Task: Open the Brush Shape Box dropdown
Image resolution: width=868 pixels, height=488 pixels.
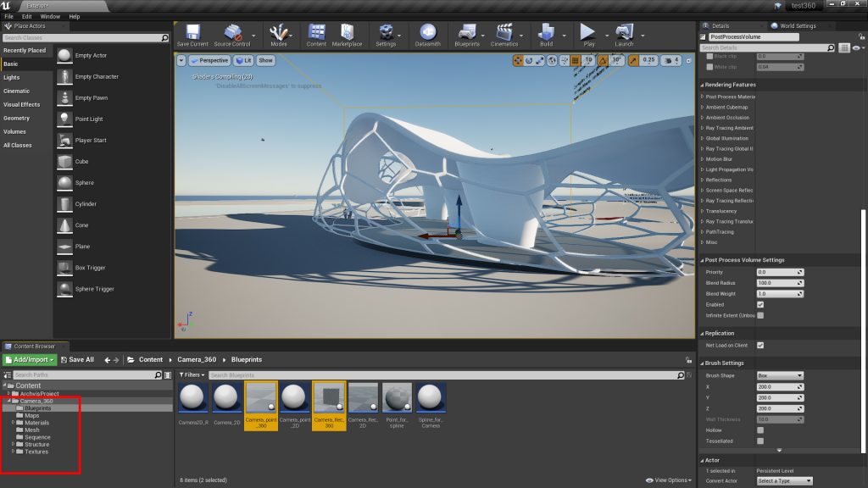Action: tap(780, 375)
